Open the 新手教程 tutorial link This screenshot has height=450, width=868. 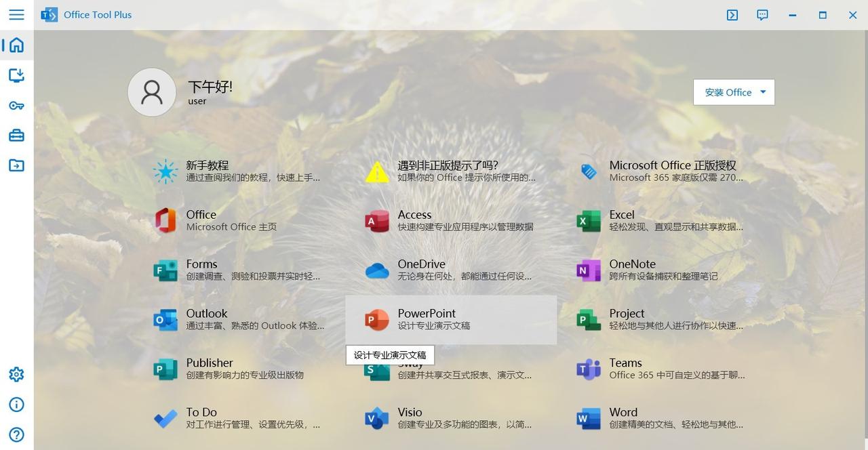pos(208,165)
